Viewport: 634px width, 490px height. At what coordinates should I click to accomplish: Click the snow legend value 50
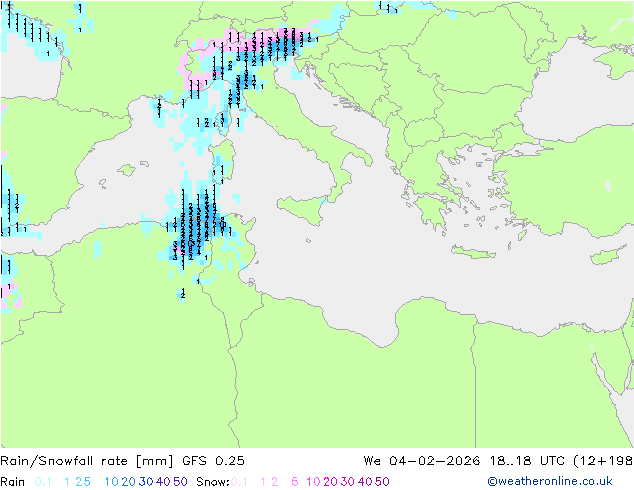pyautogui.click(x=383, y=482)
